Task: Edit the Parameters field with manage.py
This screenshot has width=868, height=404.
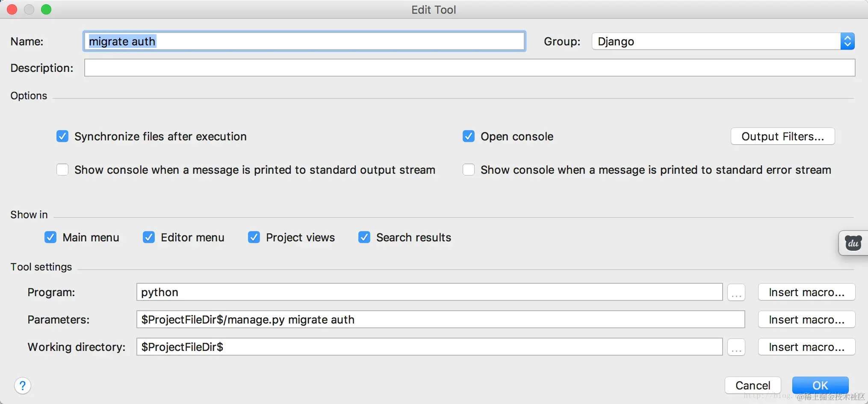Action: [x=440, y=320]
